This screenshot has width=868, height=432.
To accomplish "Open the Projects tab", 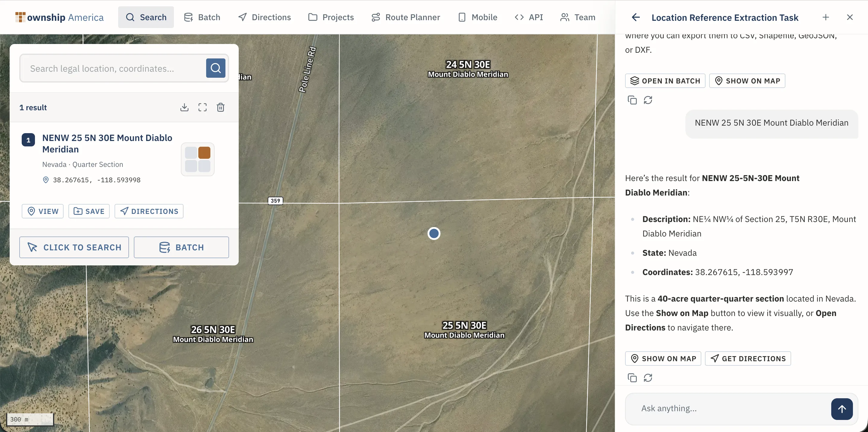I will point(331,17).
